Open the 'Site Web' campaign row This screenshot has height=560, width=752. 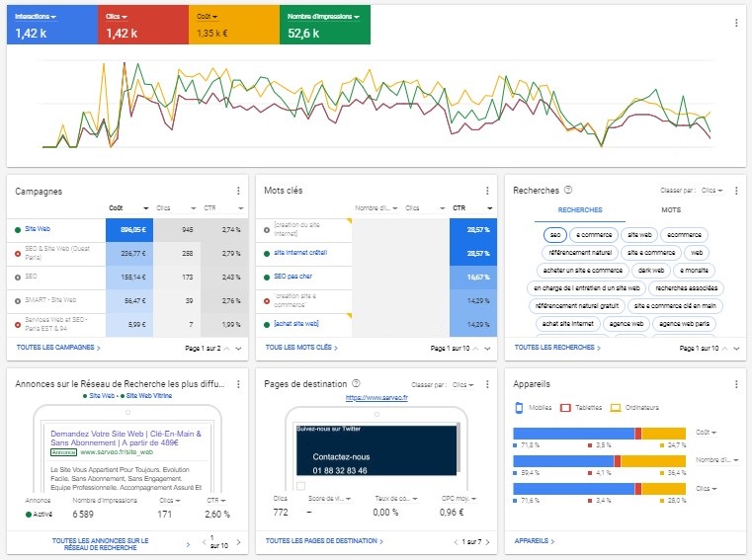[37, 229]
